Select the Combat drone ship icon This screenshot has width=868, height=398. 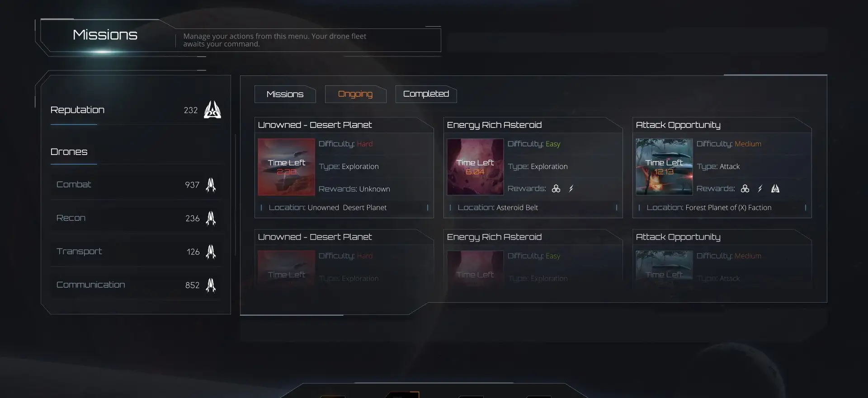click(x=211, y=185)
